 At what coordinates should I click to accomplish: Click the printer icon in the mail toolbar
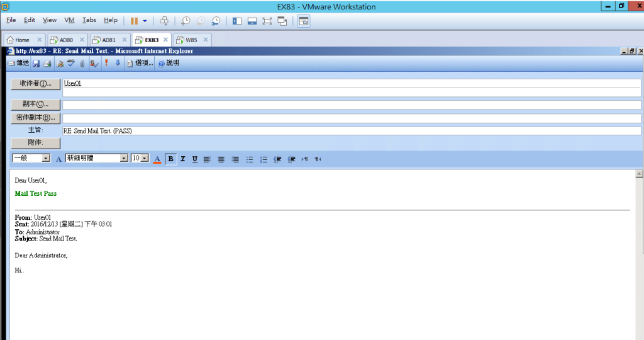47,63
